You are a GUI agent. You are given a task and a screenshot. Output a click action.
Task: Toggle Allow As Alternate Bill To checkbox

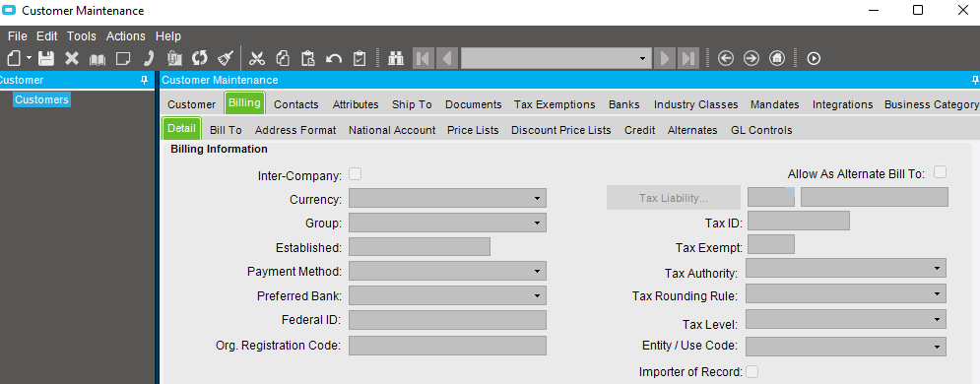(x=940, y=171)
